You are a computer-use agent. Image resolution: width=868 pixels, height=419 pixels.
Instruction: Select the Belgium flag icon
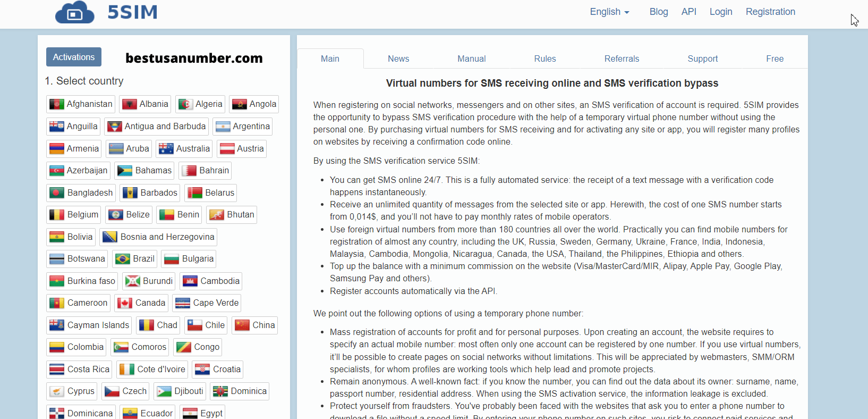coord(57,215)
